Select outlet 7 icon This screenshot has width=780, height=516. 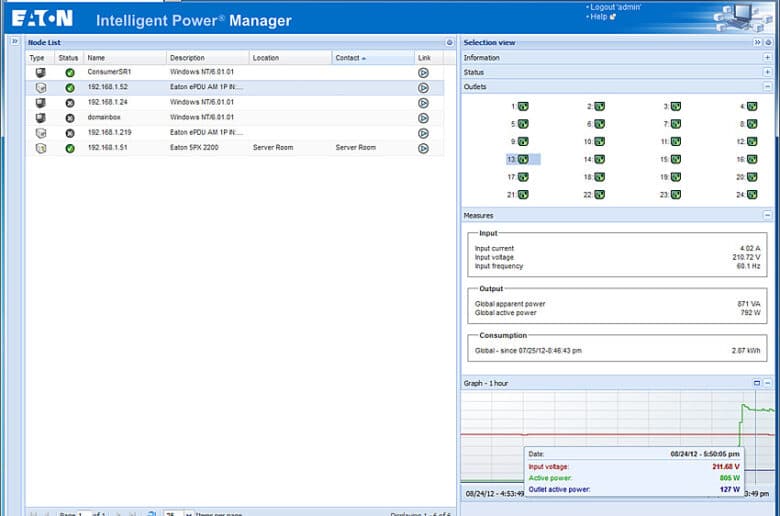pos(676,124)
